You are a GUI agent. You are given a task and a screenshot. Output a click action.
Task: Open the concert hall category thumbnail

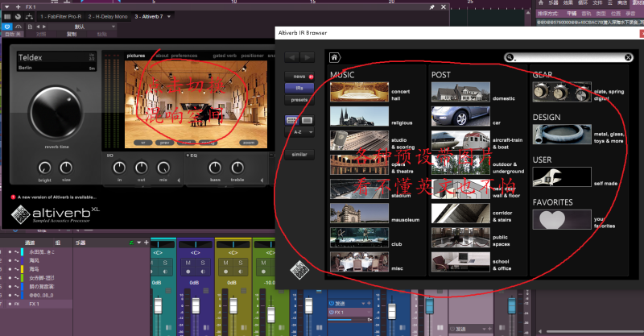pos(359,93)
